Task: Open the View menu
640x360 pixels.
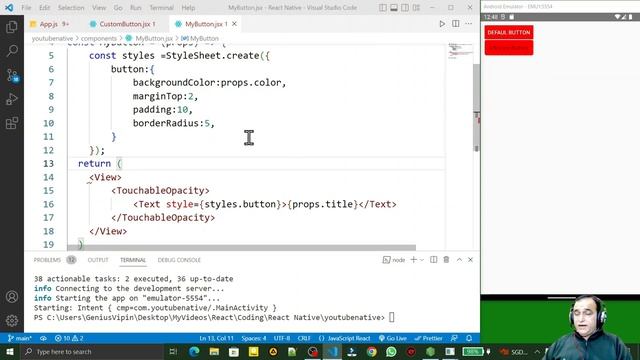Action: (99, 8)
